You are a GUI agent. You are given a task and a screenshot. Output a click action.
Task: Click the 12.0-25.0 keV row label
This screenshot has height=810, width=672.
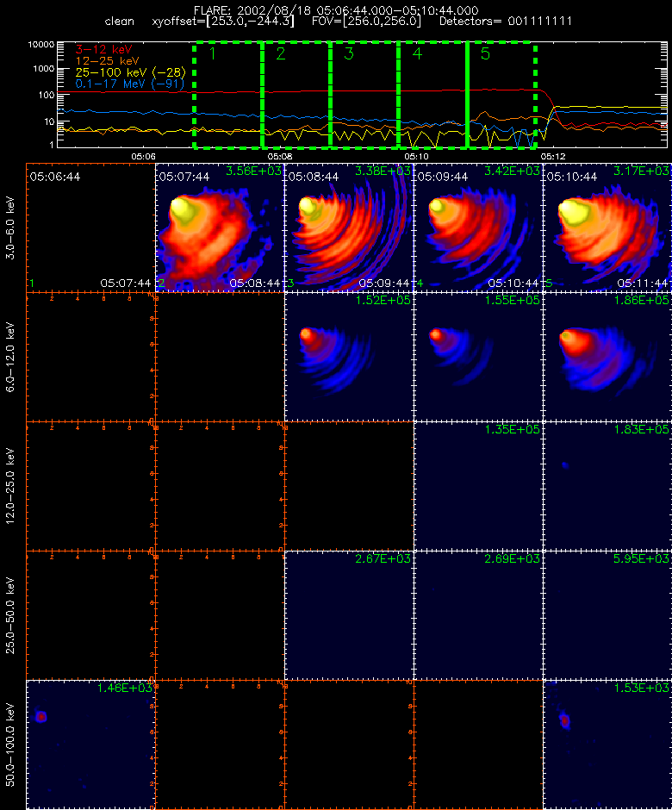pos(11,486)
